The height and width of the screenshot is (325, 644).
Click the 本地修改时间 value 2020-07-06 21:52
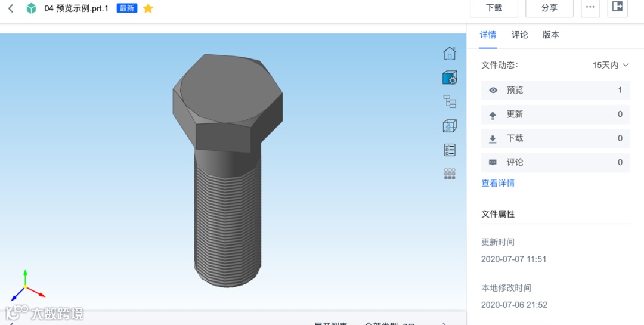tap(514, 305)
